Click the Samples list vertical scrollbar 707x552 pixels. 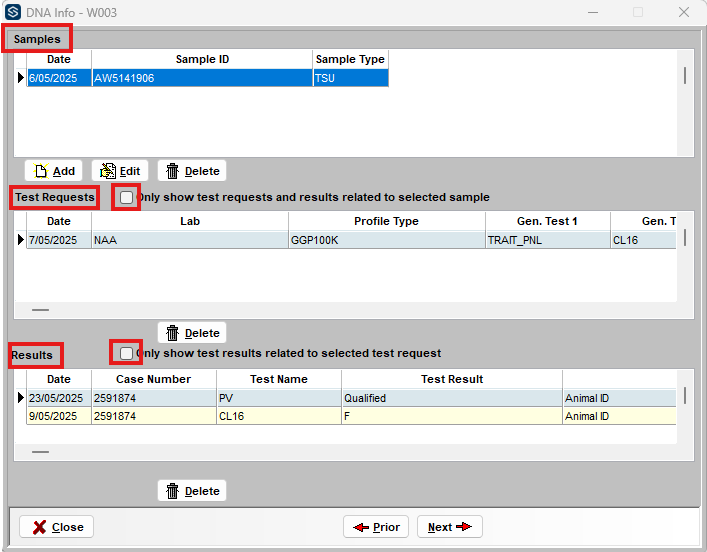(x=685, y=76)
